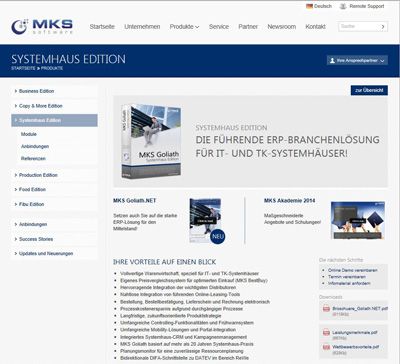Click the Online Demo vereinbaren link
Screen dimensions: 400x364
point(353,270)
